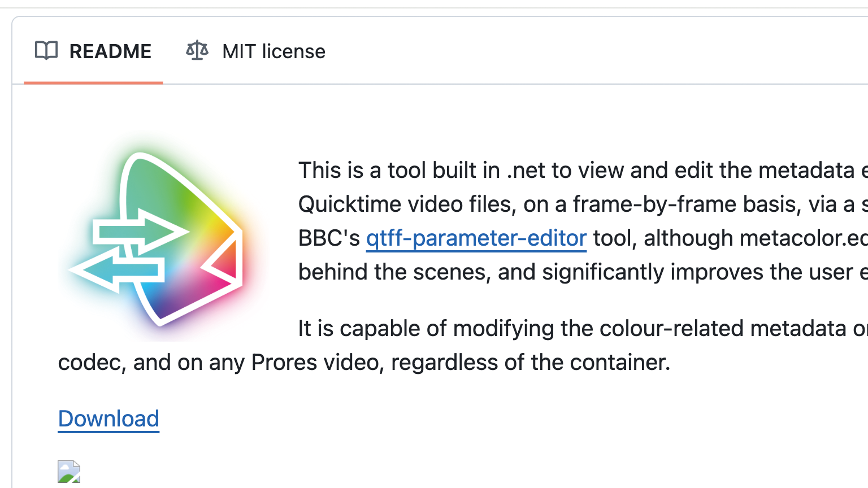The height and width of the screenshot is (488, 868).
Task: Click the line starting "Quicktime video files"
Action: [x=407, y=204]
